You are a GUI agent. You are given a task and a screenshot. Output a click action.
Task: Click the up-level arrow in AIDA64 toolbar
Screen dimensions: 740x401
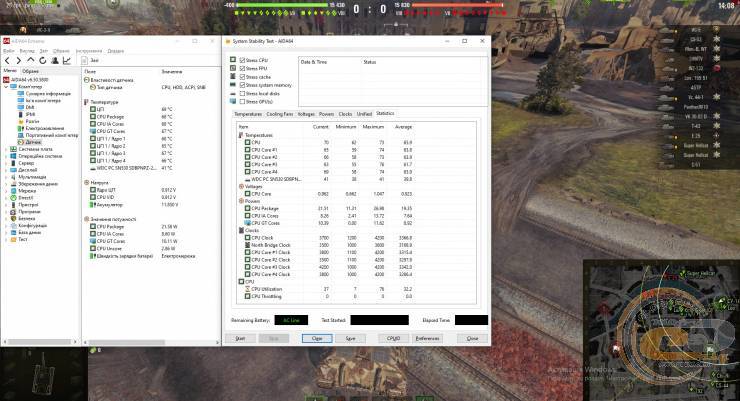[x=31, y=60]
